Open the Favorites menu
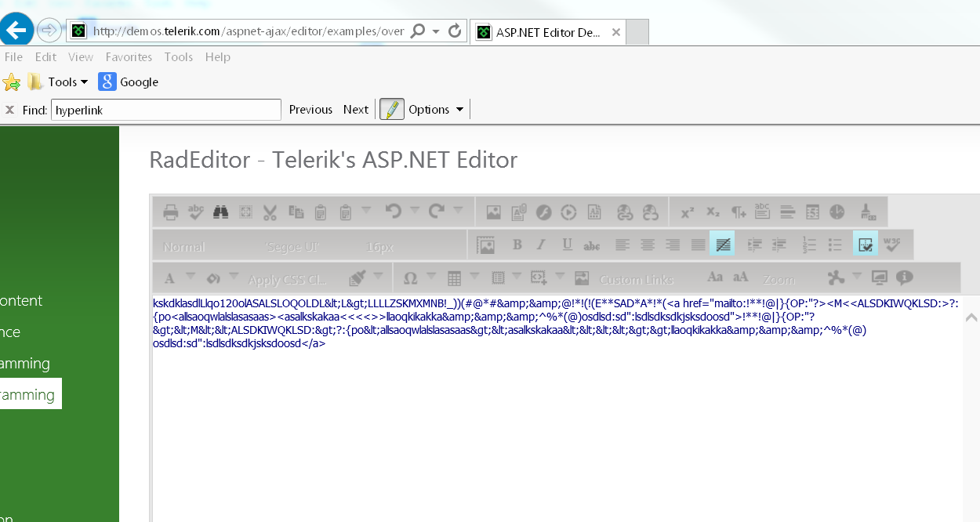The image size is (980, 522). pos(129,57)
